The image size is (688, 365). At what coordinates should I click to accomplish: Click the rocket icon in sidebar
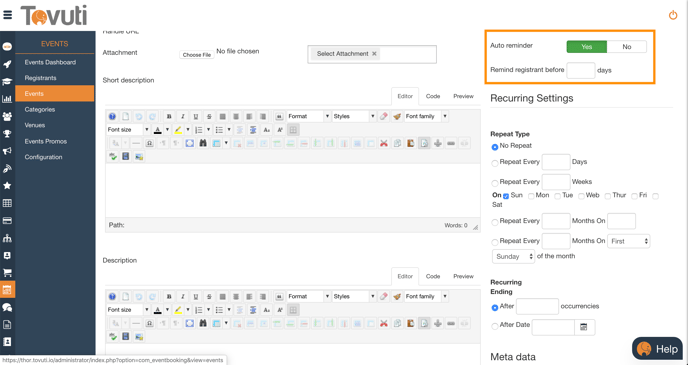click(7, 64)
